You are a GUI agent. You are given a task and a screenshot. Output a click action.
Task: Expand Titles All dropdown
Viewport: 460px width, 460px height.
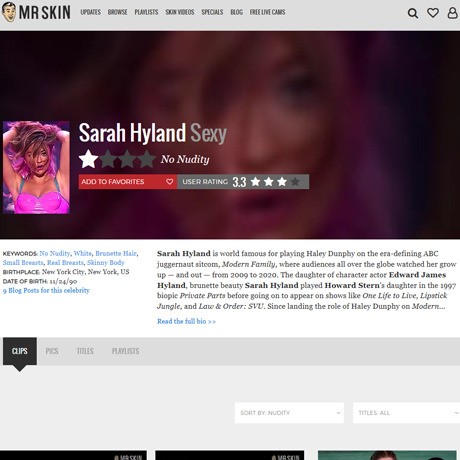[x=407, y=413]
